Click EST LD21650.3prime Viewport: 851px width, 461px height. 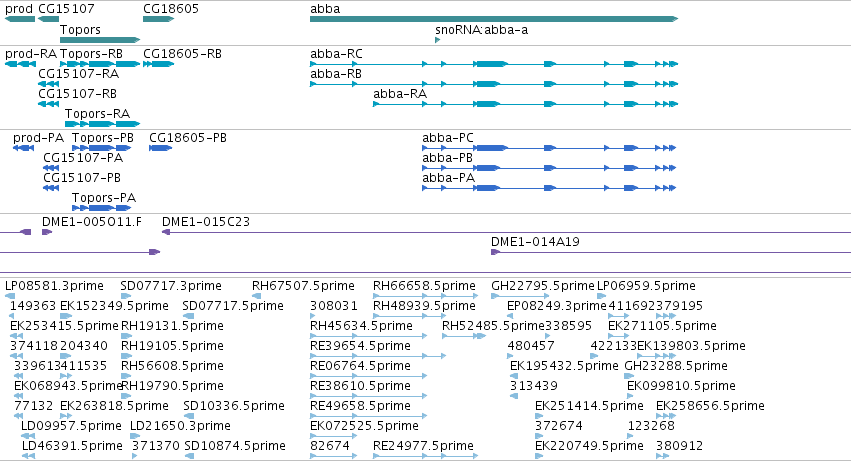tap(180, 427)
